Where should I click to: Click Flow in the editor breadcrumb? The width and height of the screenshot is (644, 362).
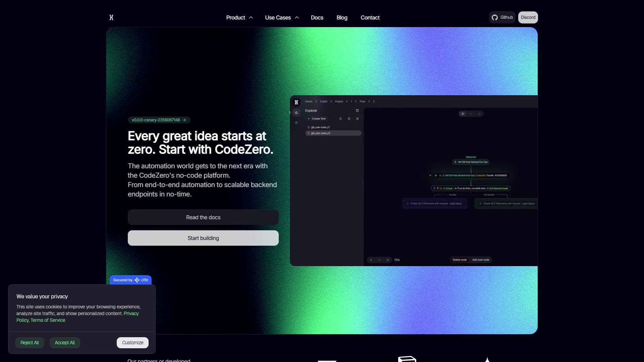tap(362, 102)
